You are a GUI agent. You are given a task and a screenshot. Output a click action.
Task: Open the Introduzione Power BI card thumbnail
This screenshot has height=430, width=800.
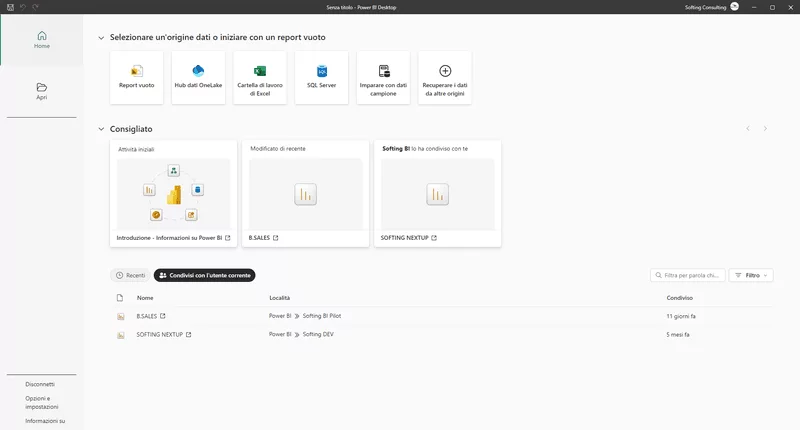tap(173, 194)
